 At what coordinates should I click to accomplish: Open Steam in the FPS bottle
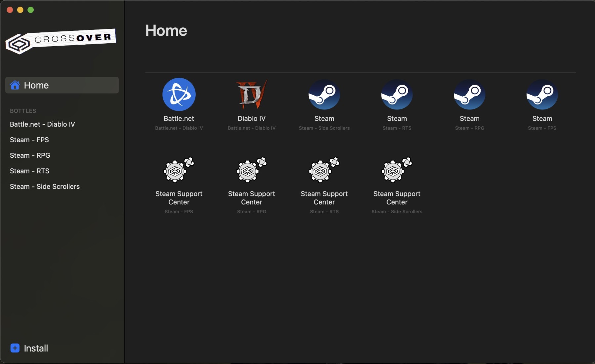[x=542, y=95]
